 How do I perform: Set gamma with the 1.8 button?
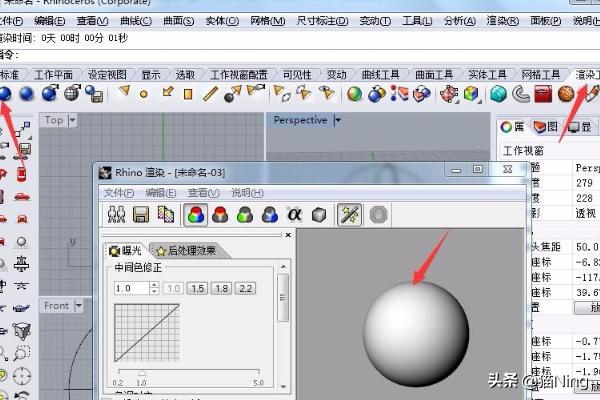click(x=222, y=288)
